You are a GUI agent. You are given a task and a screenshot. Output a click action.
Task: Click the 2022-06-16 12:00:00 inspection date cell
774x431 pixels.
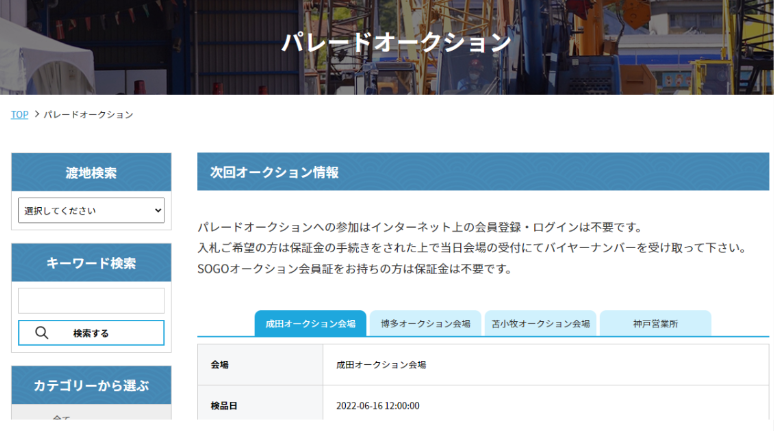point(378,406)
